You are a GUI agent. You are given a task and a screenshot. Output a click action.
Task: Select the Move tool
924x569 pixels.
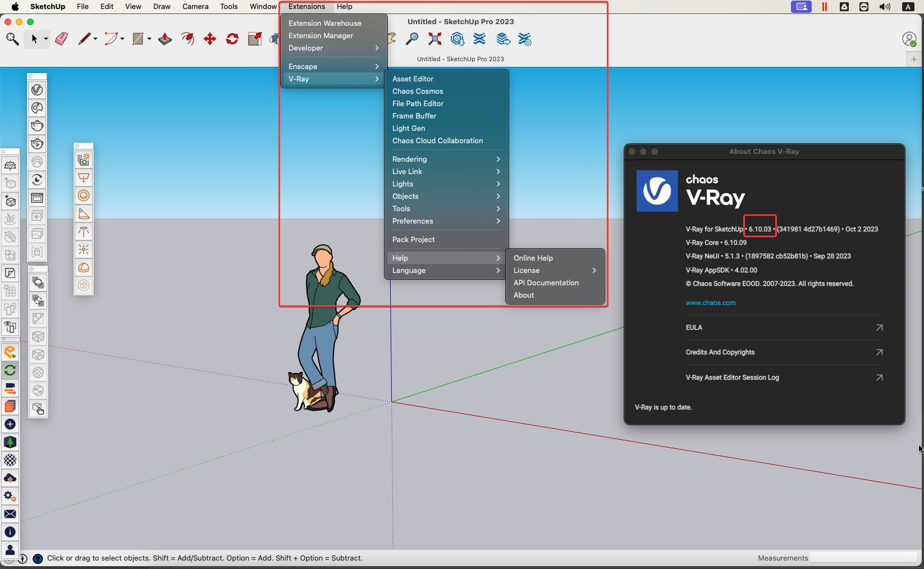[x=210, y=39]
